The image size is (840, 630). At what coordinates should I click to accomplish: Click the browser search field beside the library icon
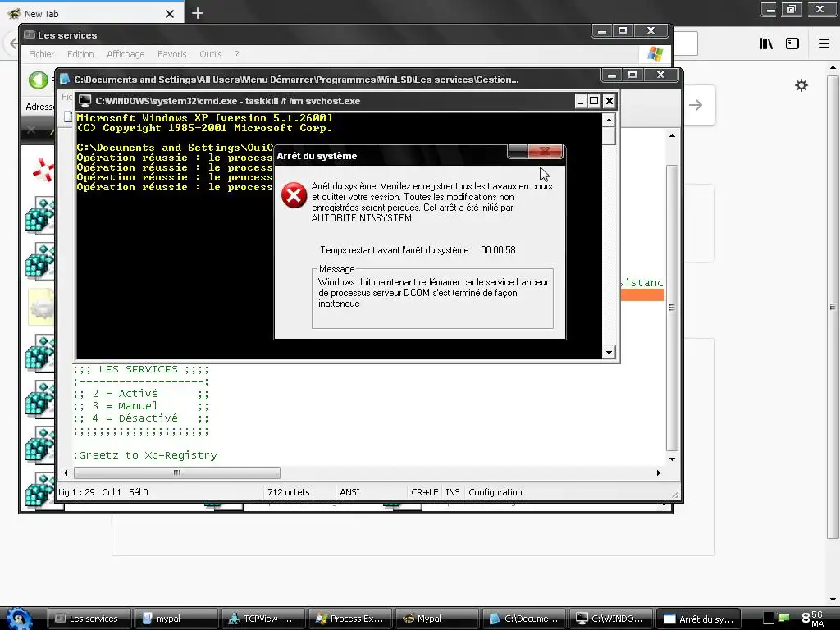pos(686,43)
